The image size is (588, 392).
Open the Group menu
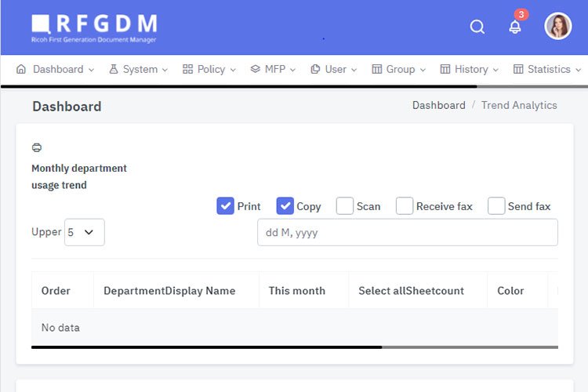[x=399, y=69]
